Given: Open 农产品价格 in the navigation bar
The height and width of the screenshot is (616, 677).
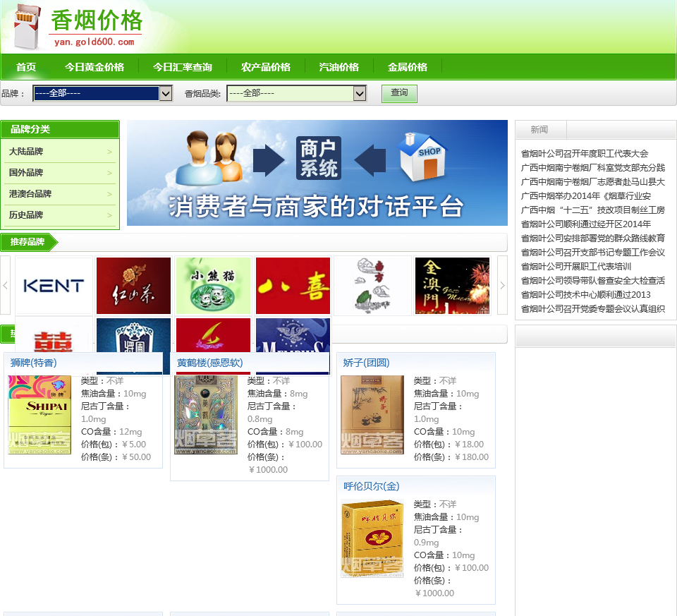Looking at the screenshot, I should tap(266, 67).
